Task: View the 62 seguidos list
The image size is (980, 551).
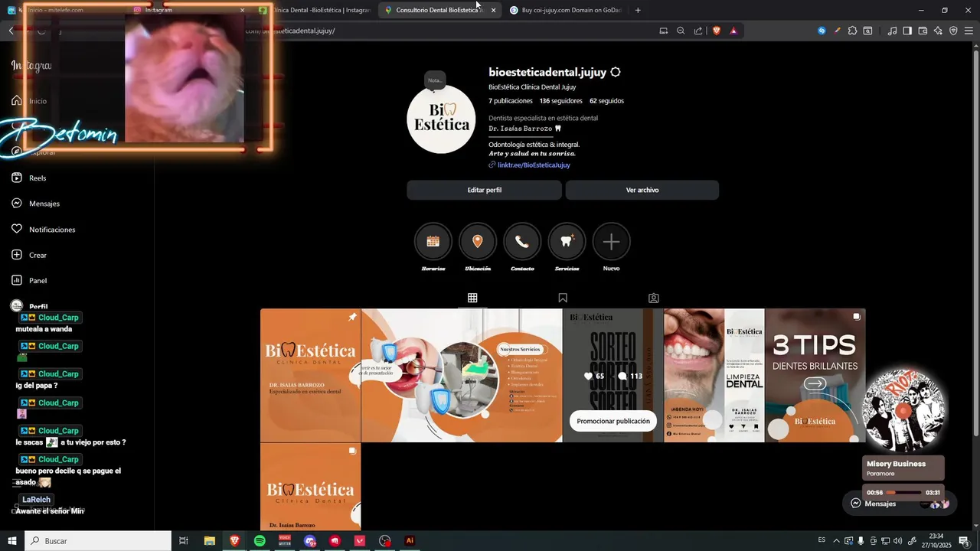Action: click(606, 101)
